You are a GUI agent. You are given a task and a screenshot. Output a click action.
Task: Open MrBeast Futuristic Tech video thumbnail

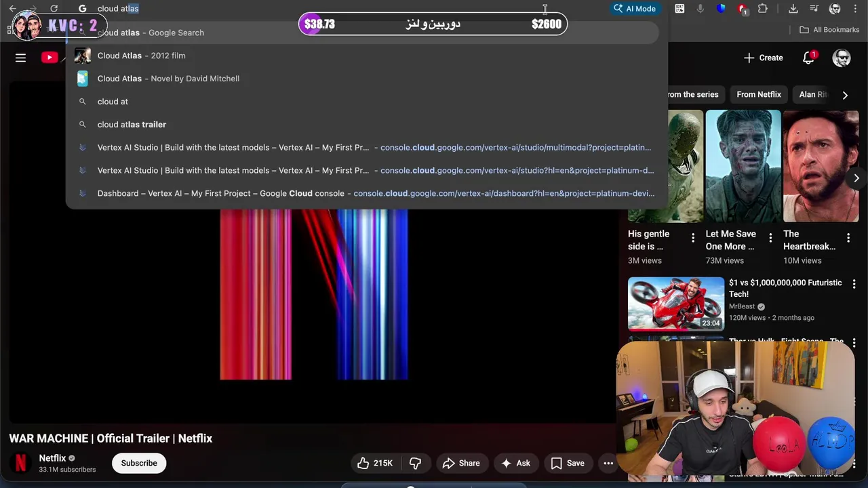[x=676, y=304]
